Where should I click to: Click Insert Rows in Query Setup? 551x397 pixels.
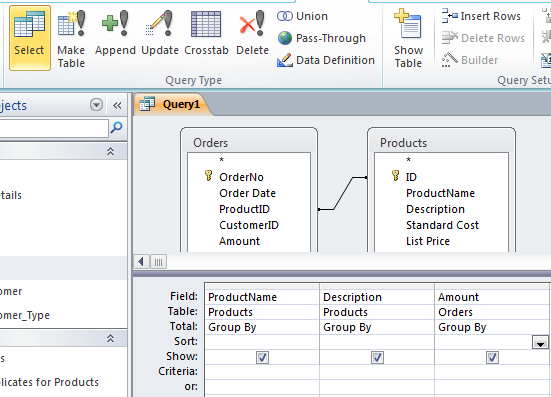tap(481, 16)
